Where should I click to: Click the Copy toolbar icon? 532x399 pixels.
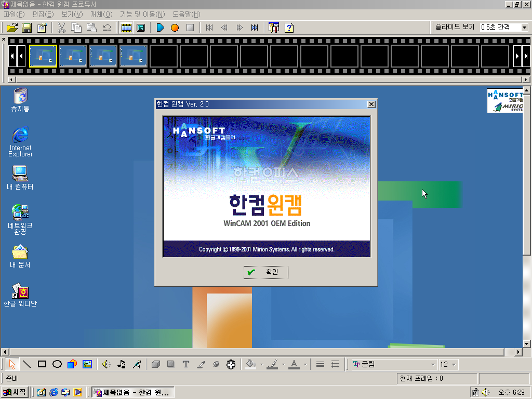click(x=76, y=28)
